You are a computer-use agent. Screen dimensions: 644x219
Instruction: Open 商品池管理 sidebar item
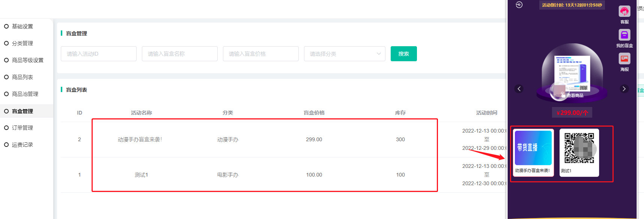click(25, 94)
